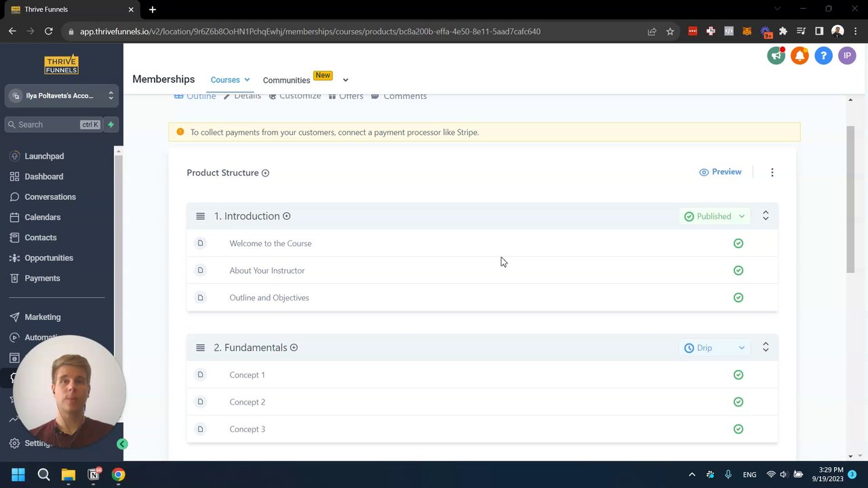Click the sidebar Search field
Image resolution: width=868 pixels, height=488 pixels.
53,125
